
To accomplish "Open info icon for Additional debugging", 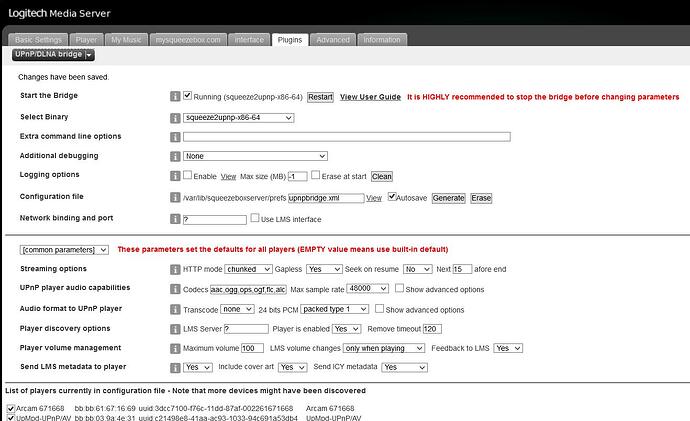I will (175, 156).
